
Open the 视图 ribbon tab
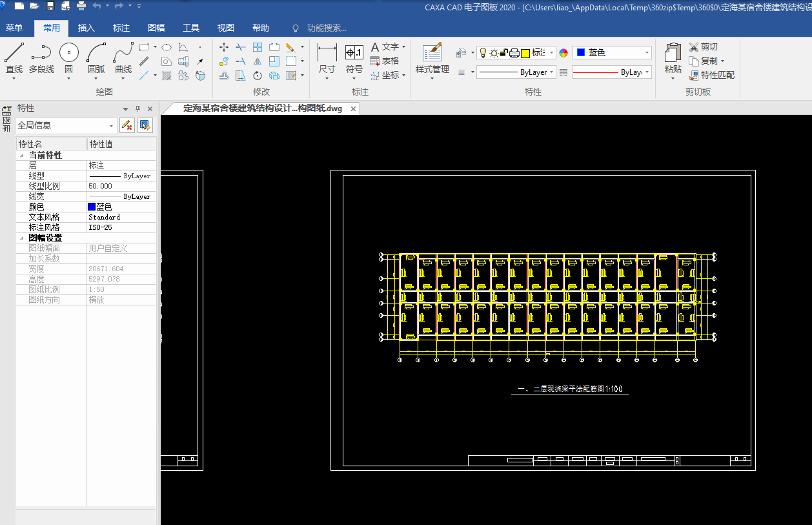coord(226,28)
